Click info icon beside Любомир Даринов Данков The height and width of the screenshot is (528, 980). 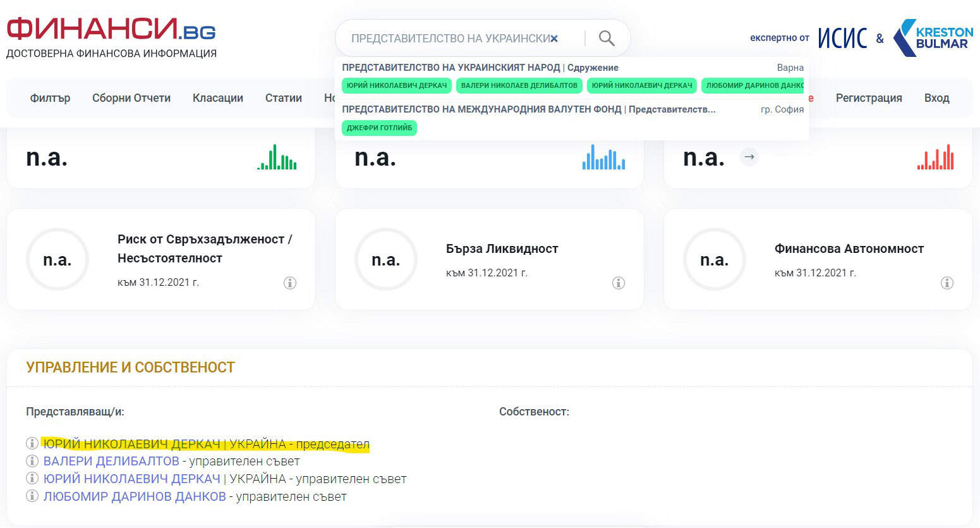[x=32, y=496]
